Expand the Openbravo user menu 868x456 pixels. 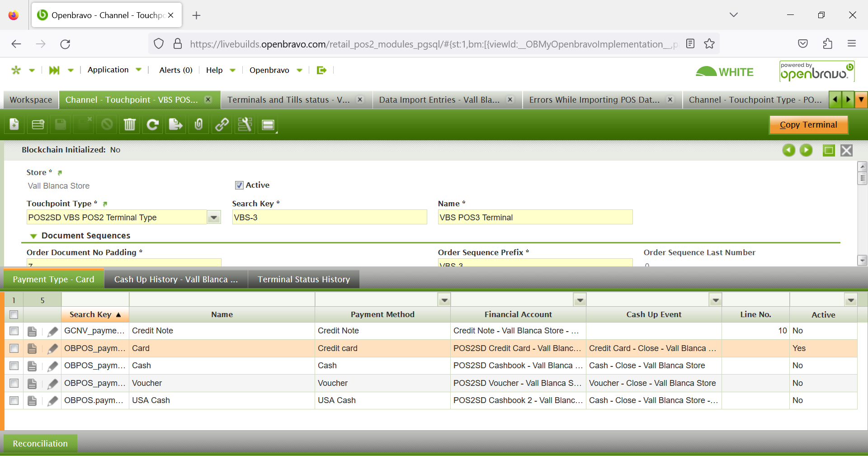[276, 70]
